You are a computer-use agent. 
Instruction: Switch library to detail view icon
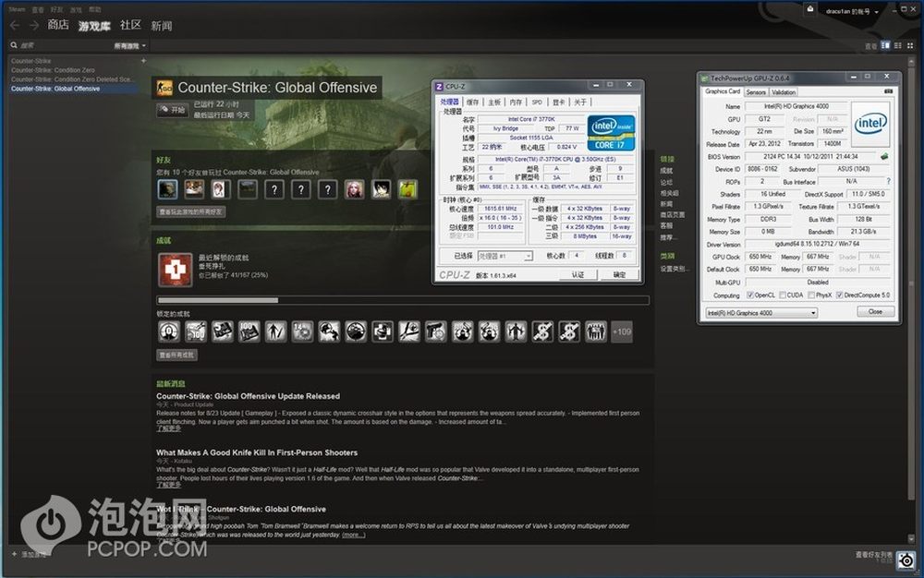tap(885, 45)
